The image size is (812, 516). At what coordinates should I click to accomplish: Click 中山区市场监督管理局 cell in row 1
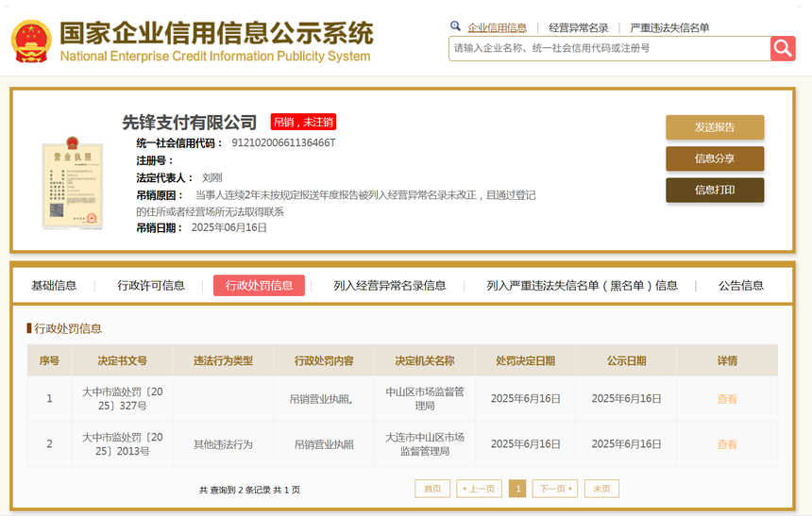tap(425, 399)
